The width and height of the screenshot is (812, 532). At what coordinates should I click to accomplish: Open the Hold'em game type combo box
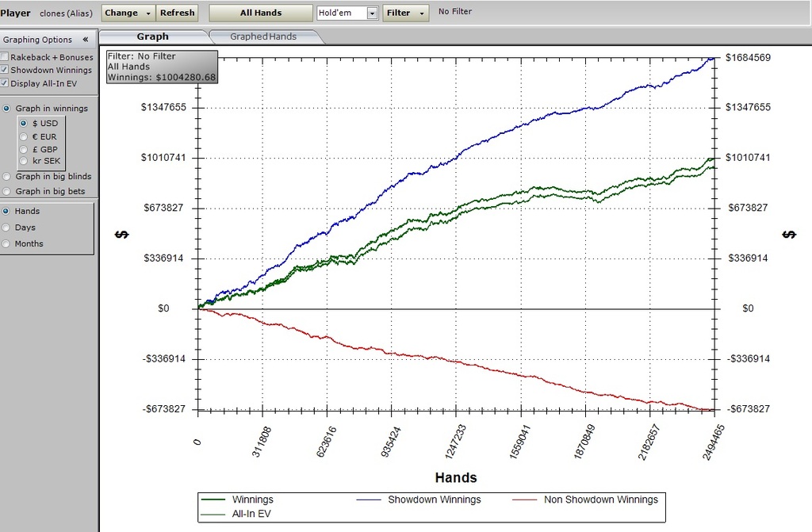[372, 13]
